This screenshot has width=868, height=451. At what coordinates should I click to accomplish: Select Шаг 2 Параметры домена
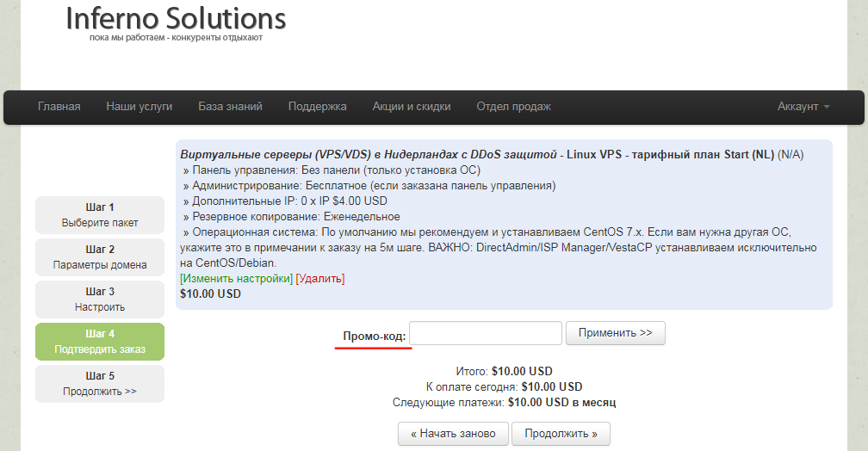point(100,256)
